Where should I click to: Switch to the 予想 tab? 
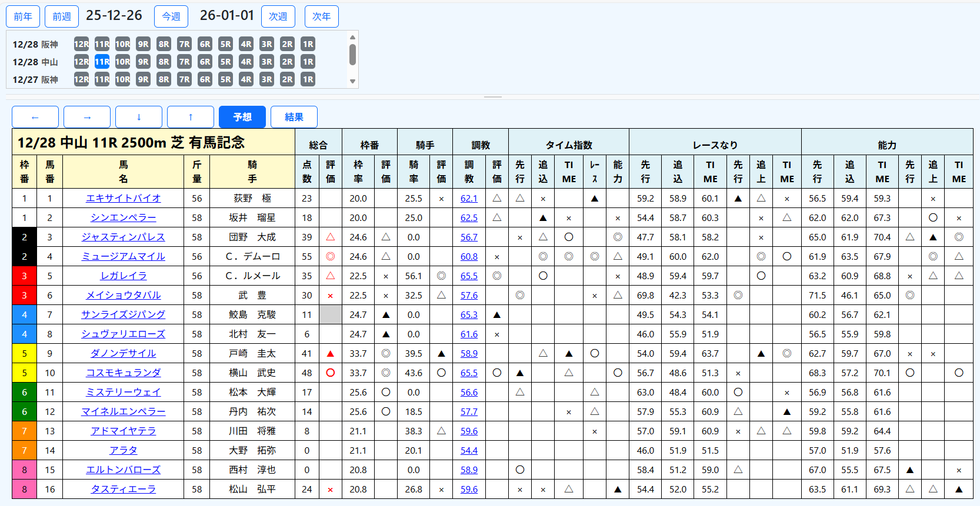[x=242, y=117]
